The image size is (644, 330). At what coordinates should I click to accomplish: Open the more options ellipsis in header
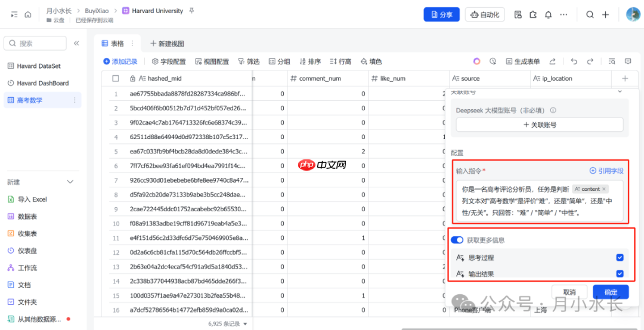[x=563, y=15]
